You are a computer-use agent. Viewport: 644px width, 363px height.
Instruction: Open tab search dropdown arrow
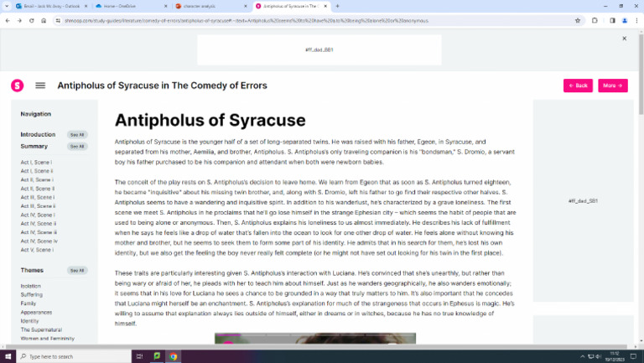tap(7, 6)
